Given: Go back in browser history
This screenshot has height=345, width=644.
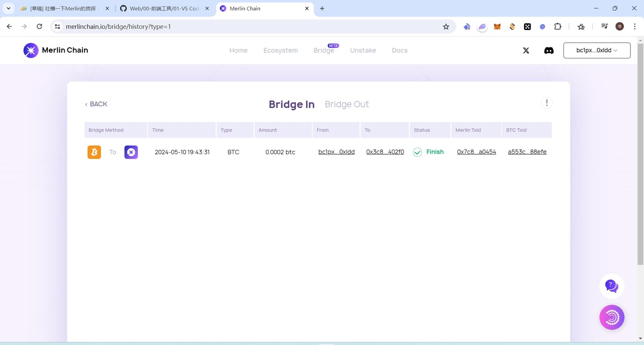Looking at the screenshot, I should [9, 27].
